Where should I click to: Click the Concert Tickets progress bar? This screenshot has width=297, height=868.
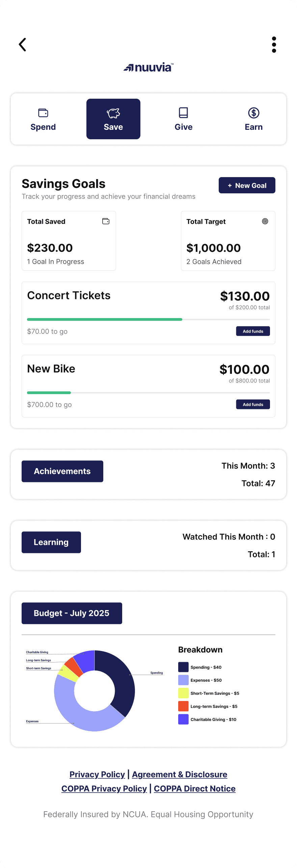click(148, 319)
